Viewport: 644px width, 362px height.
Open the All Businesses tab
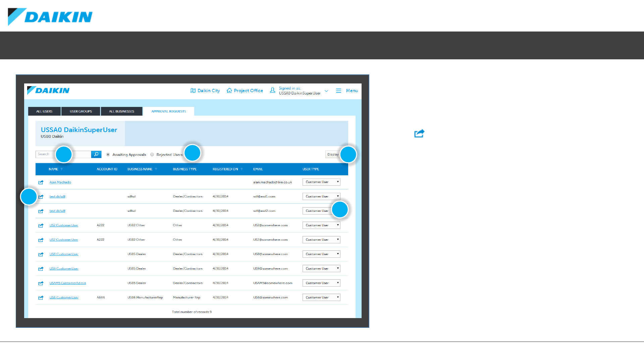tap(121, 111)
